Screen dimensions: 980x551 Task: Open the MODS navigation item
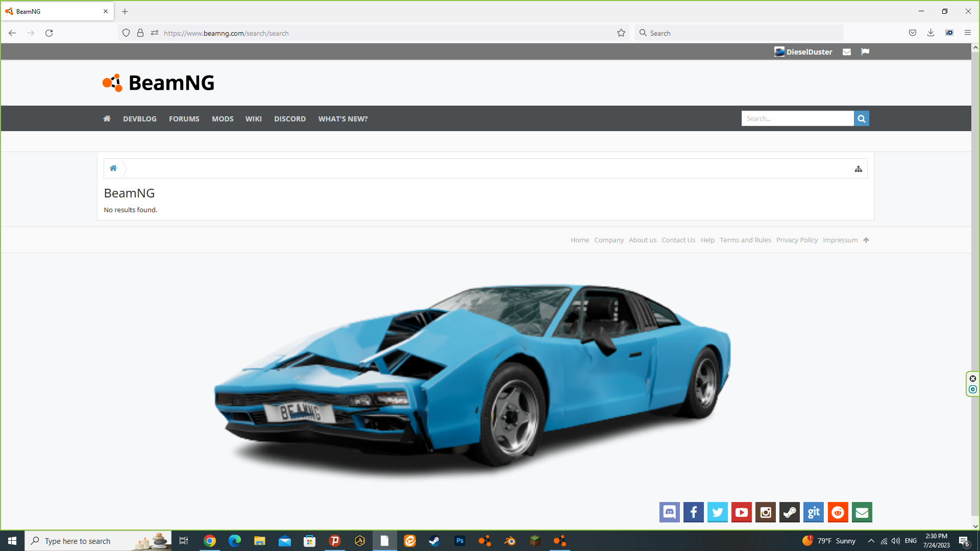click(x=223, y=119)
